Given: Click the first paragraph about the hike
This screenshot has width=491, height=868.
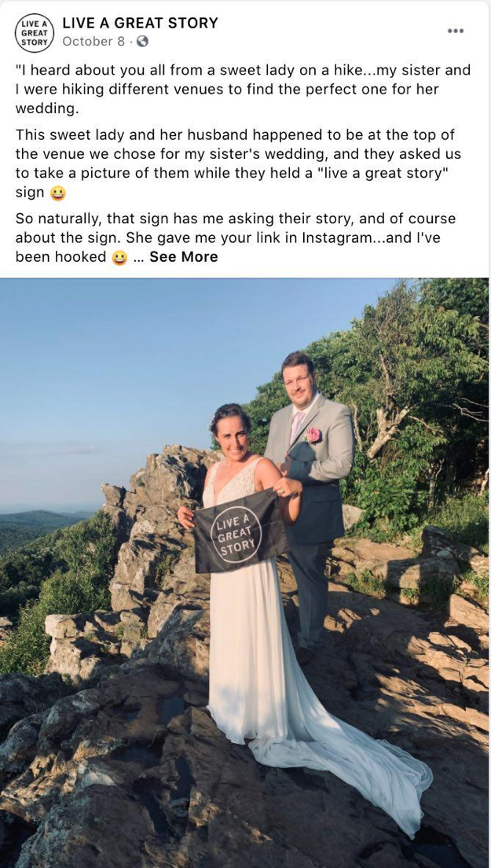Looking at the screenshot, I should 244,90.
